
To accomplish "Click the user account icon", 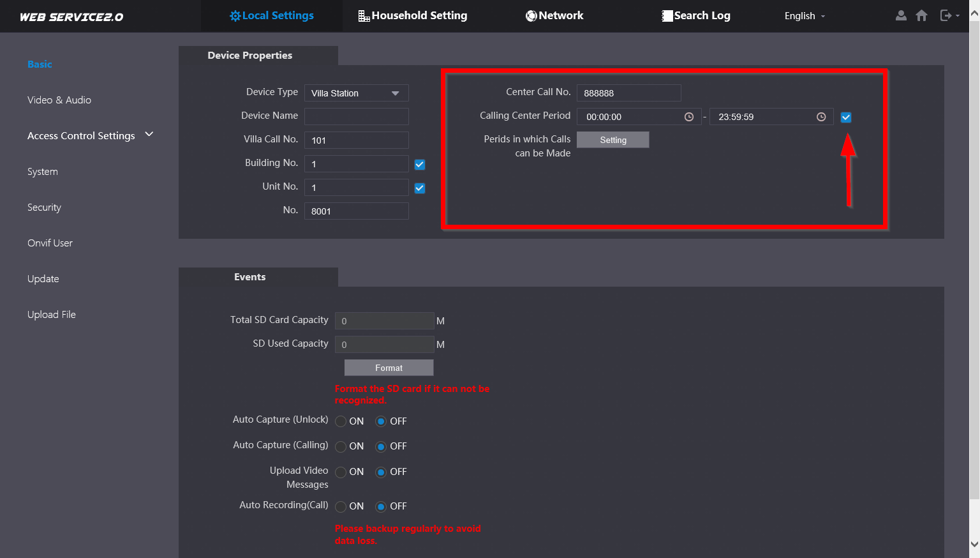I will (901, 15).
